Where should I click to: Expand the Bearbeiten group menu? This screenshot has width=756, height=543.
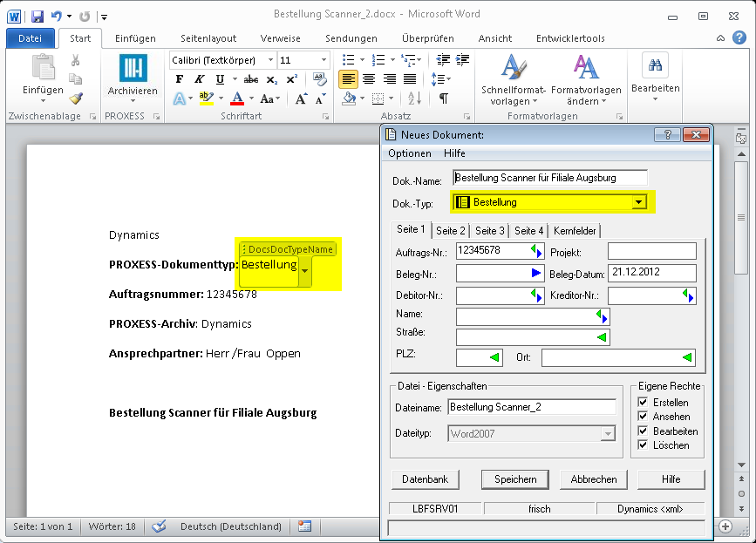[x=655, y=78]
